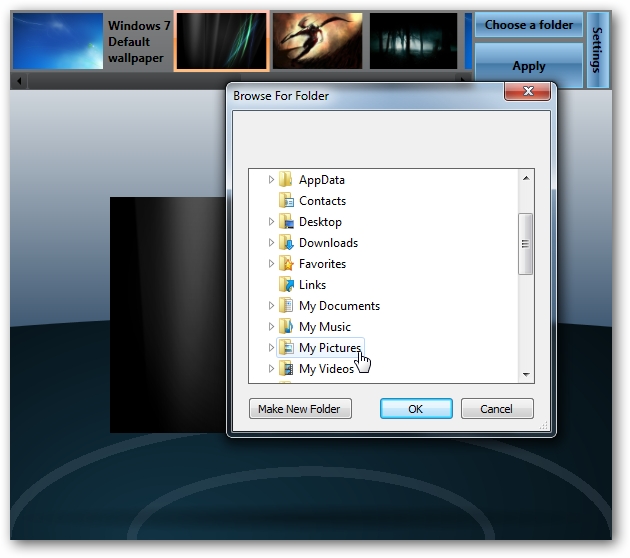Click the Desktop folder icon

click(x=286, y=221)
